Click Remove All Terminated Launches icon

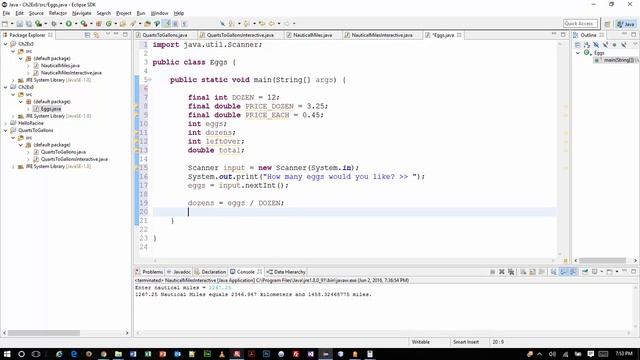[511, 272]
